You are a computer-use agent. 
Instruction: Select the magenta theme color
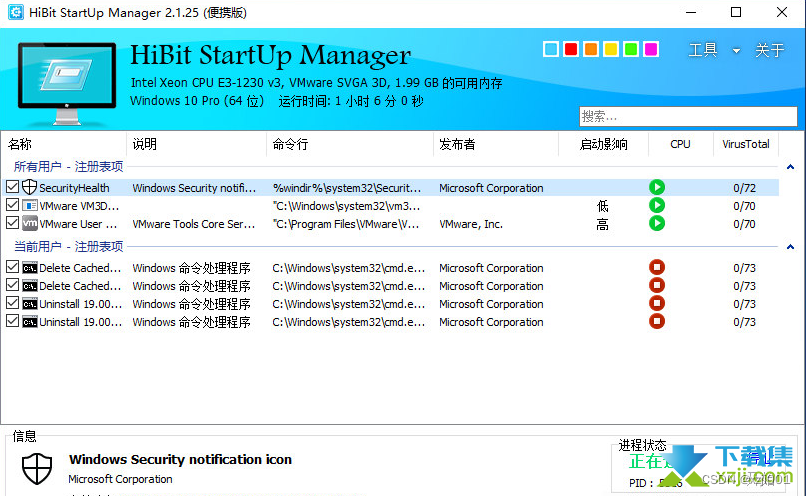tap(651, 49)
